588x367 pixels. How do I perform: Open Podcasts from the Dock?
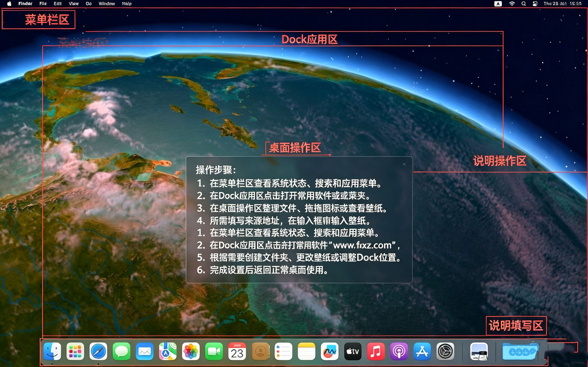click(399, 352)
